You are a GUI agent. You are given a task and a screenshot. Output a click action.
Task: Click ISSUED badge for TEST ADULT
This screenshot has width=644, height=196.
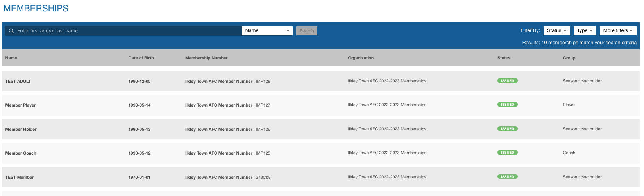pos(507,81)
